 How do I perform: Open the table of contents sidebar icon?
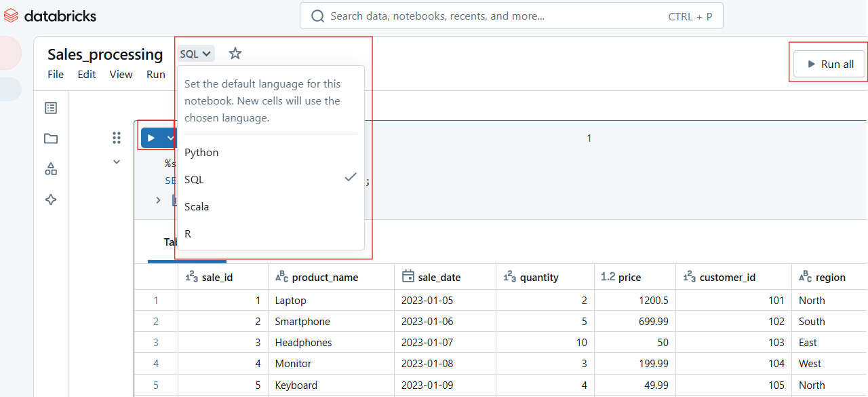point(51,108)
